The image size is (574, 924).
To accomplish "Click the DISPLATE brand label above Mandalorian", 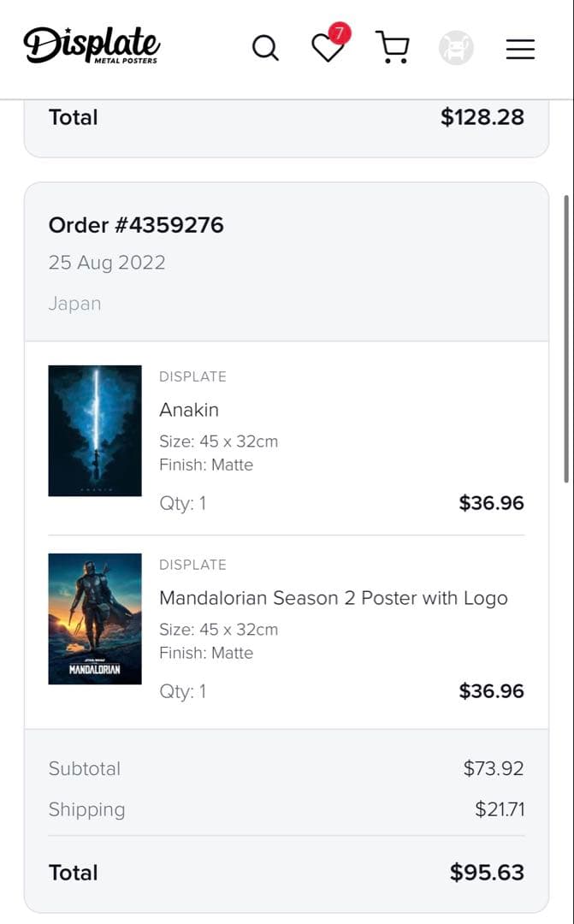I will click(192, 565).
